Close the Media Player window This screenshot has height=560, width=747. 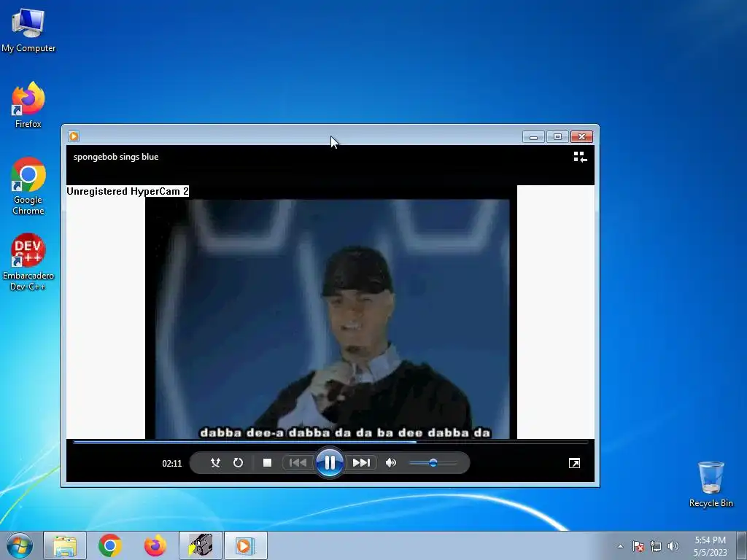click(x=581, y=136)
